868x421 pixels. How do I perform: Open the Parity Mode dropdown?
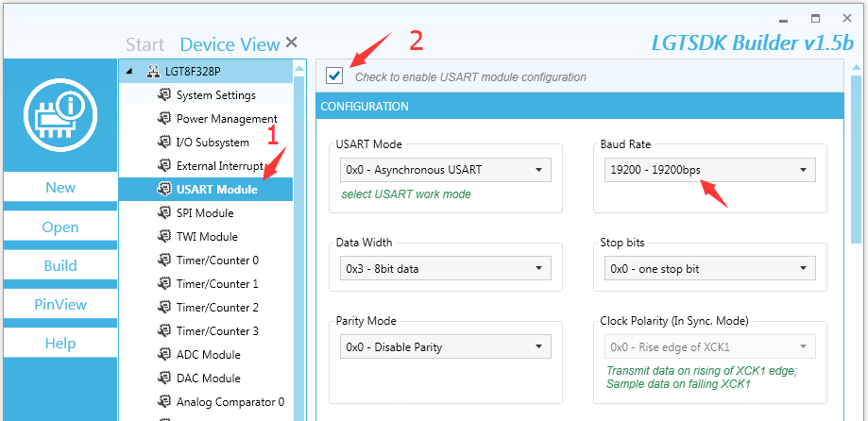[446, 347]
